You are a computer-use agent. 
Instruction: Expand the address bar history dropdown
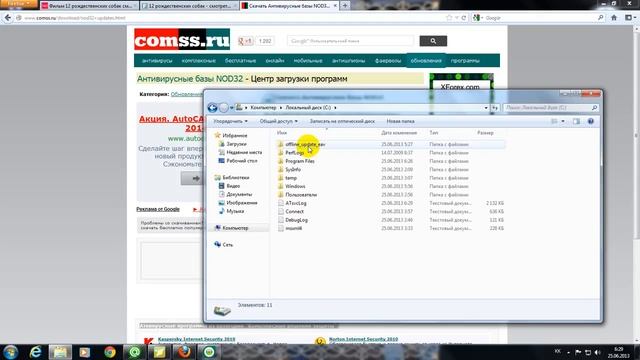point(486,108)
